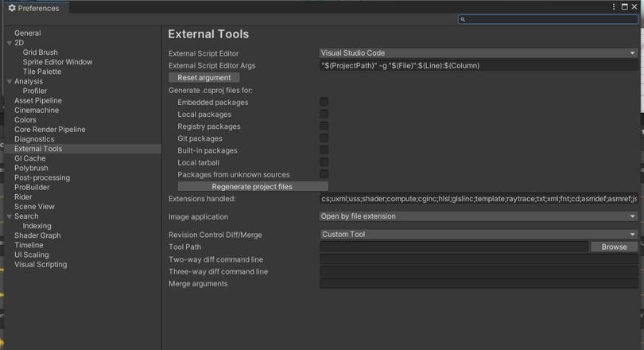Select Shader Graph in the sidebar
Image resolution: width=644 pixels, height=350 pixels.
[37, 235]
